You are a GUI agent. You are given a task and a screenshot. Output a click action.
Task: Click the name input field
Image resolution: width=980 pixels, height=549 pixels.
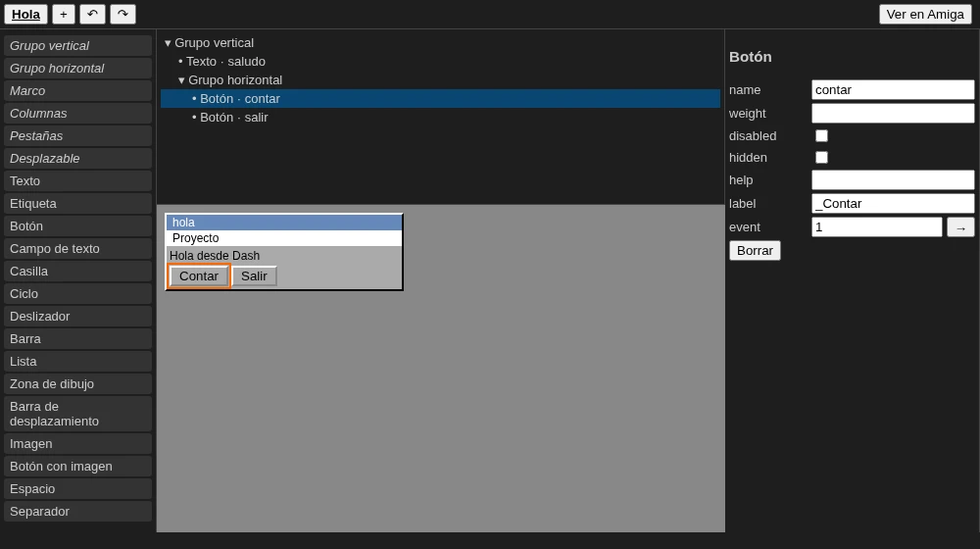coord(893,89)
